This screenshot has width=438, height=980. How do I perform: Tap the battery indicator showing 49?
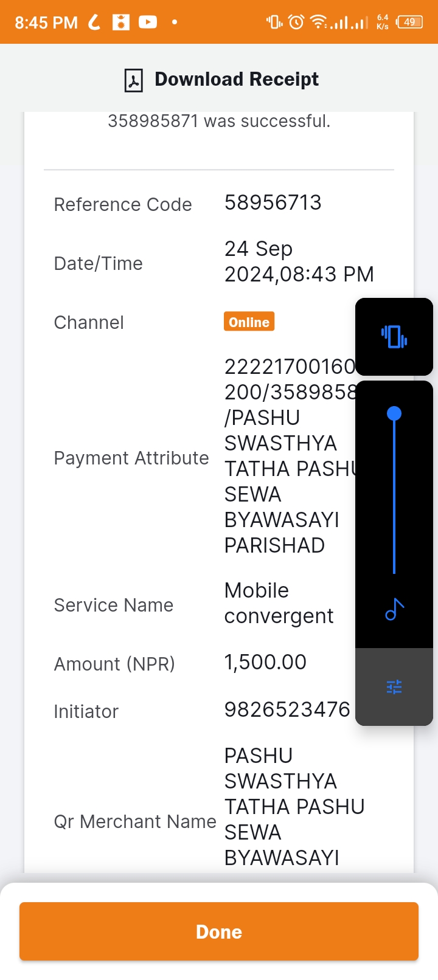(409, 22)
